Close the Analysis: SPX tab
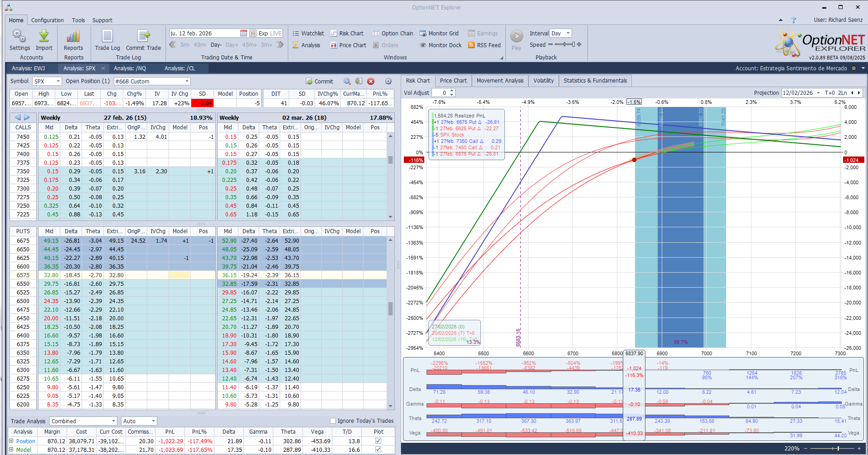 103,68
